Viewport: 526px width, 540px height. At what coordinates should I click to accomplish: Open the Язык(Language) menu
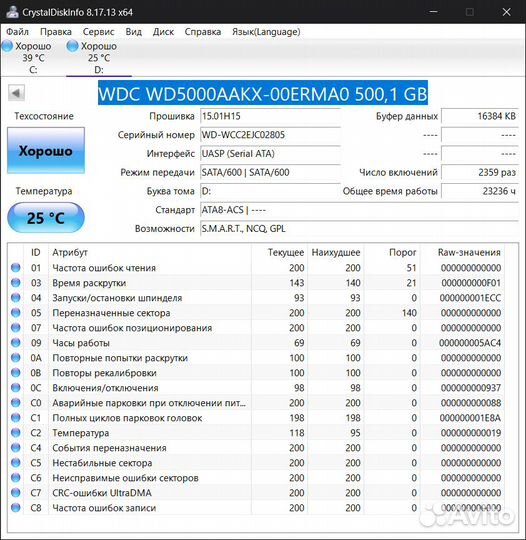pos(266,32)
